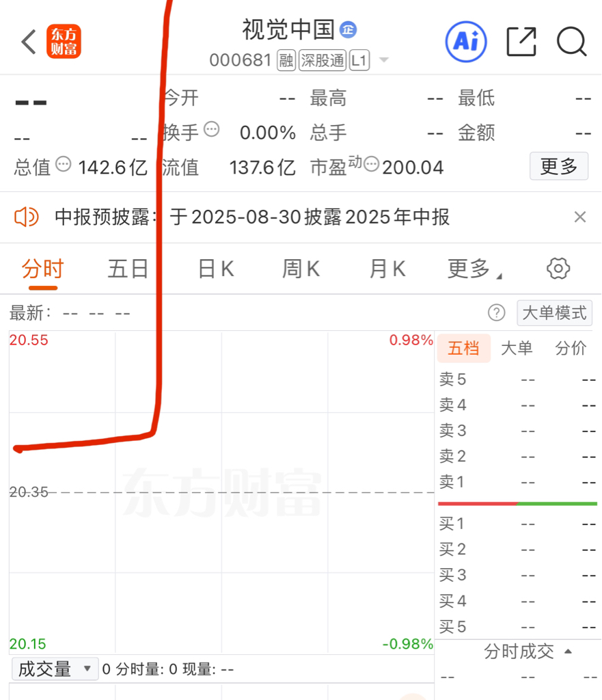Toggle 大单模式 button

(554, 313)
